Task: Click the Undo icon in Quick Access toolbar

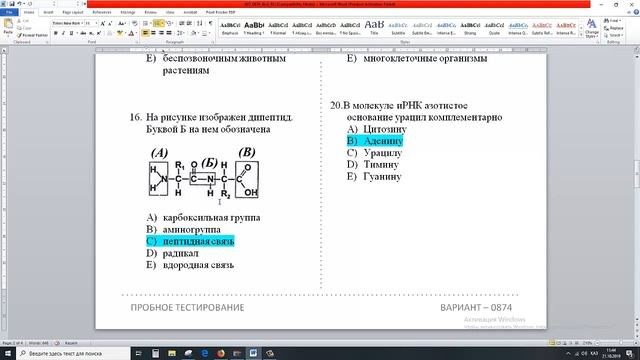Action: pos(19,4)
